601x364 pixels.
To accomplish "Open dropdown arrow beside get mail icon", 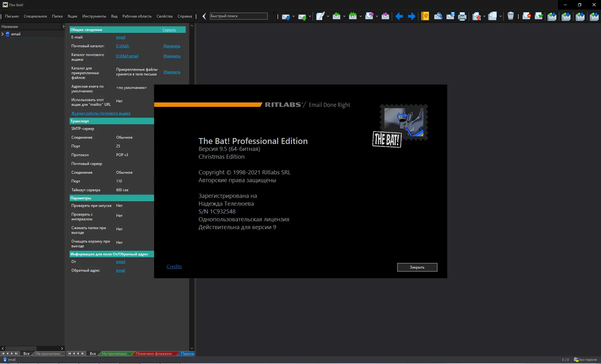I will click(x=293, y=16).
